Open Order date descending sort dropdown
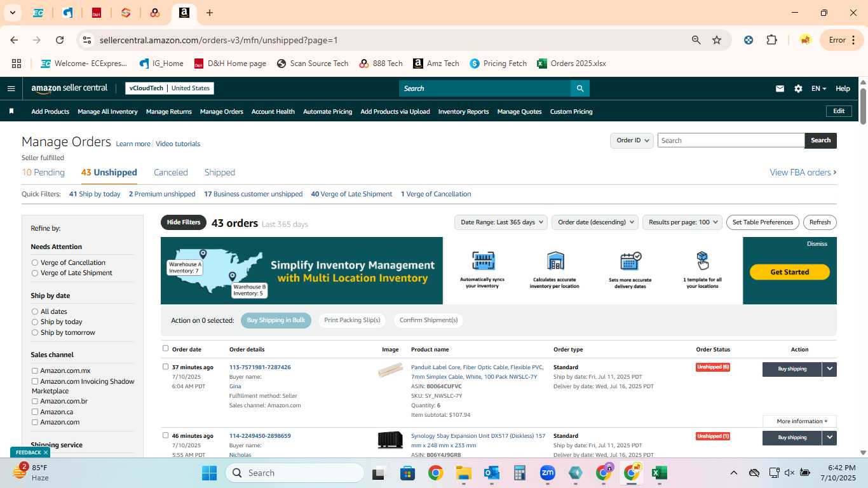 pos(595,222)
